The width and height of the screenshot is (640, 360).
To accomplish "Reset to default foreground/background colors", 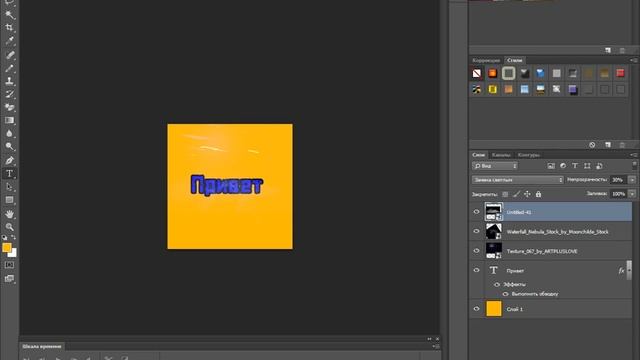I will tap(4, 237).
